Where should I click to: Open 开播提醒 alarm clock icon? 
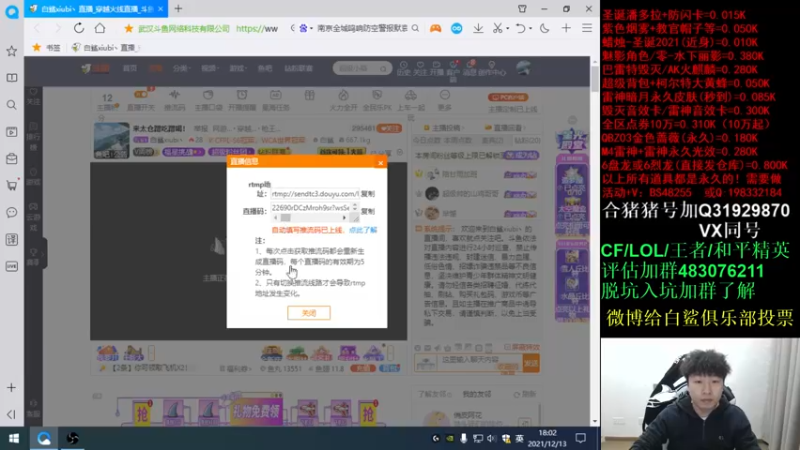coord(242,100)
